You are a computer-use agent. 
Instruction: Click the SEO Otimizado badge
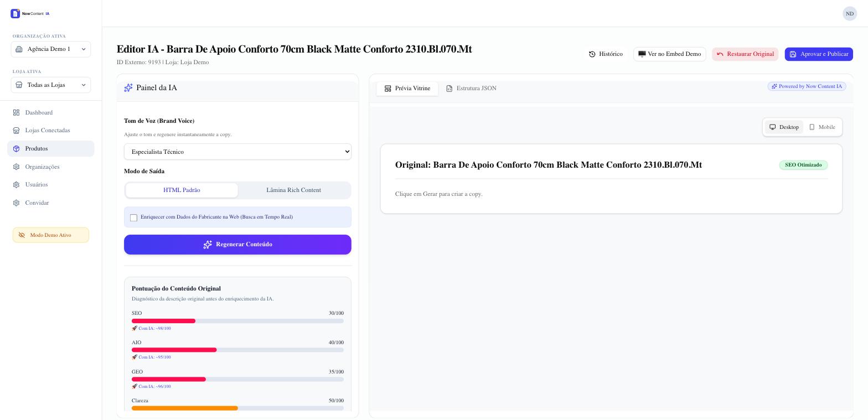pos(803,165)
